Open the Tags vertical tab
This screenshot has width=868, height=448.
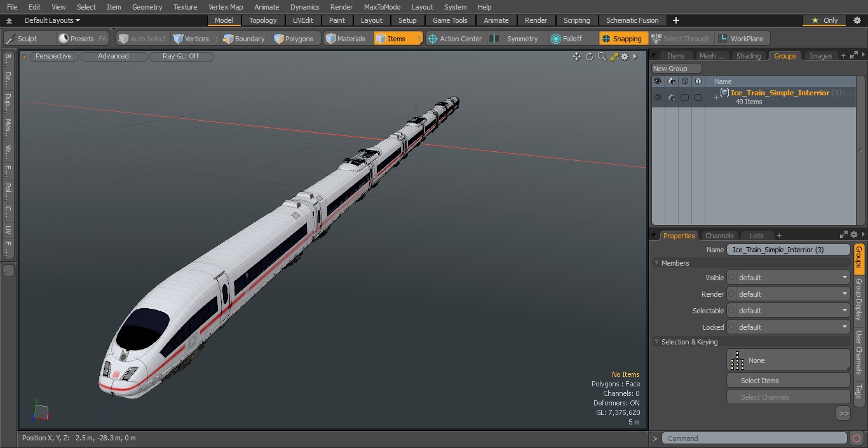(x=859, y=391)
